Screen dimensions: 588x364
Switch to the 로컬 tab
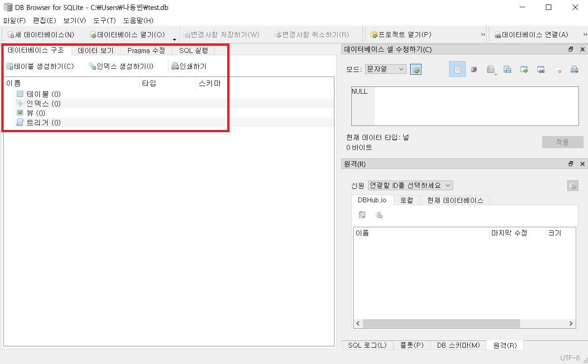tap(407, 200)
